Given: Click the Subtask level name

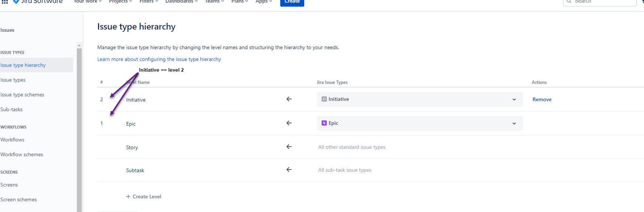Looking at the screenshot, I should click(x=135, y=170).
